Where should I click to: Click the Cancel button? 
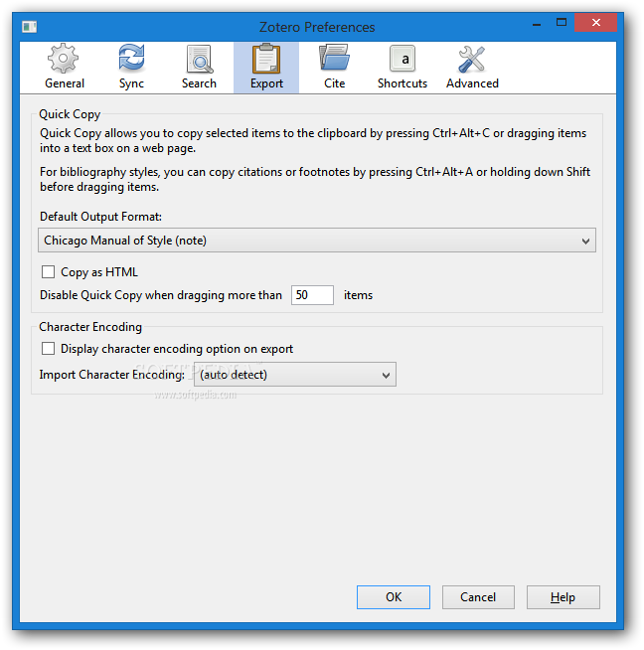(x=478, y=597)
